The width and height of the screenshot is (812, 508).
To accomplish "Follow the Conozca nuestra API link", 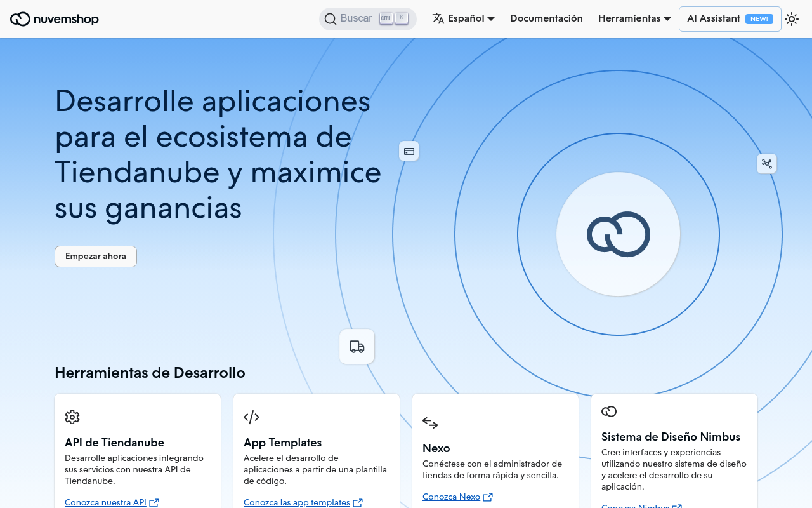I will point(105,503).
